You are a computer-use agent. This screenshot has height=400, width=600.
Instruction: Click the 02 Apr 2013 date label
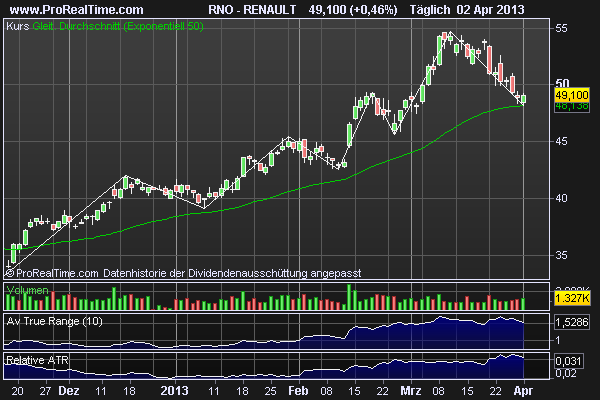point(491,10)
